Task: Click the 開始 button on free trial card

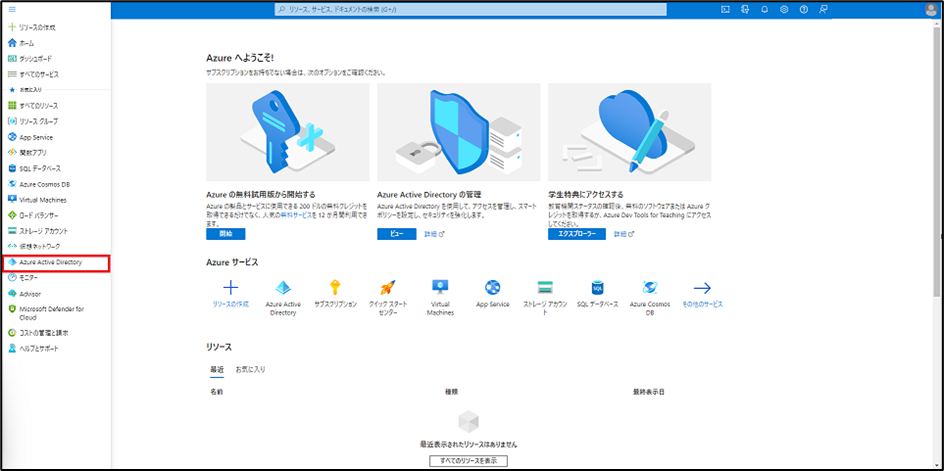Action: click(x=226, y=234)
